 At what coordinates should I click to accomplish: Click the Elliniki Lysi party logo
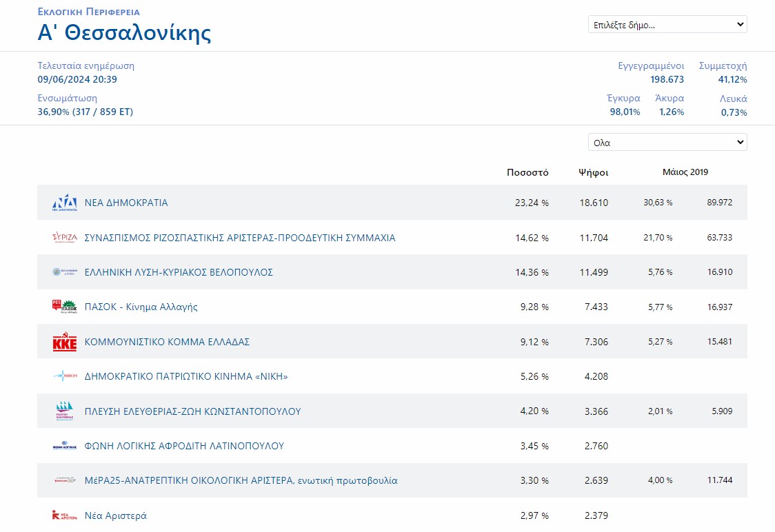pos(65,272)
